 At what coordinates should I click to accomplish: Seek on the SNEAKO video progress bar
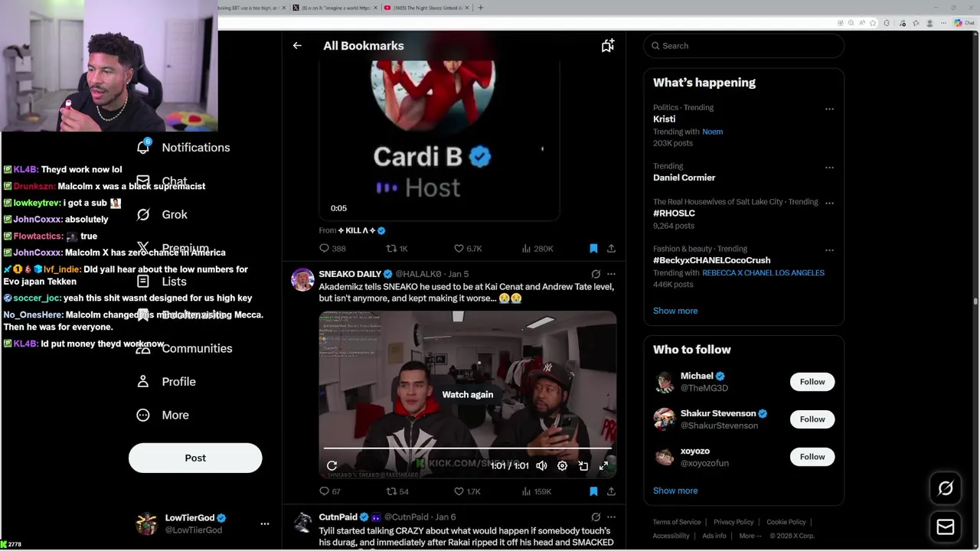pyautogui.click(x=468, y=448)
